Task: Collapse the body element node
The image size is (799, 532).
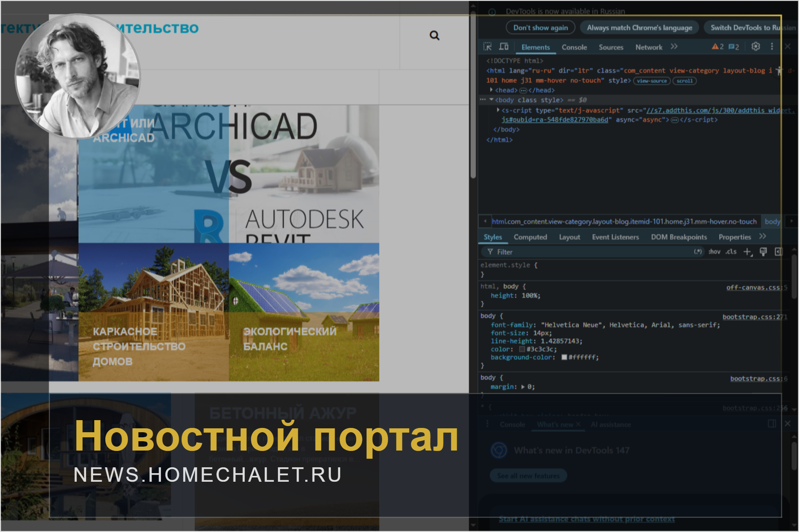Action: [x=491, y=100]
